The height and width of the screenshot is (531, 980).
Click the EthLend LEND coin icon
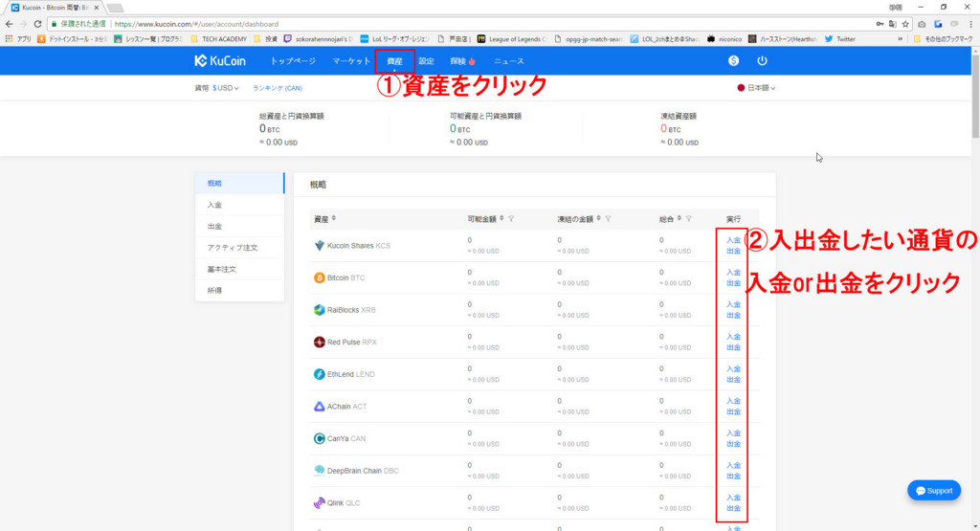[x=320, y=374]
